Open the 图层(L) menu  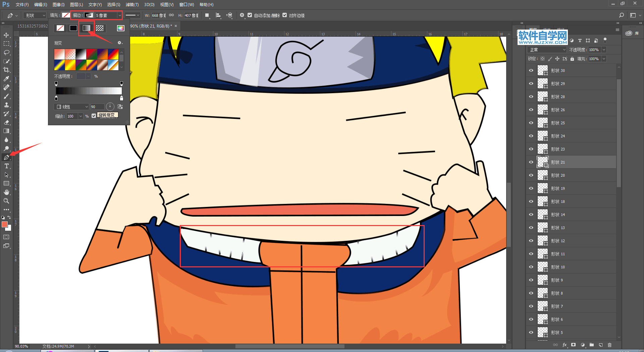[x=76, y=5]
